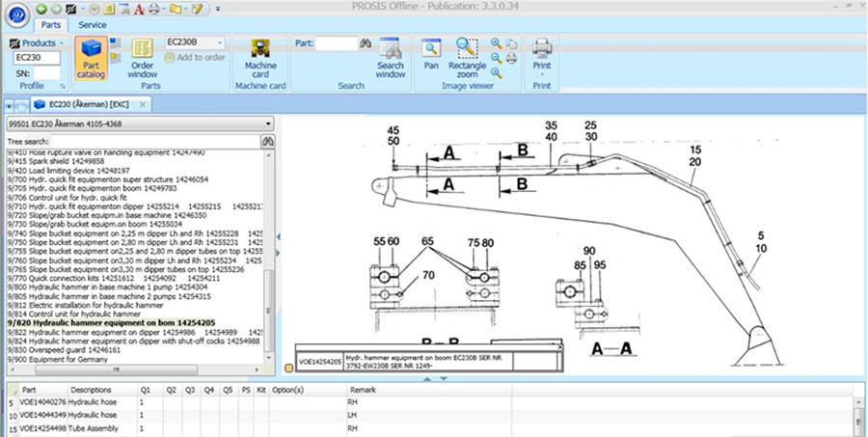Click the EC230 product input field
The height and width of the screenshot is (437, 868).
(x=37, y=58)
